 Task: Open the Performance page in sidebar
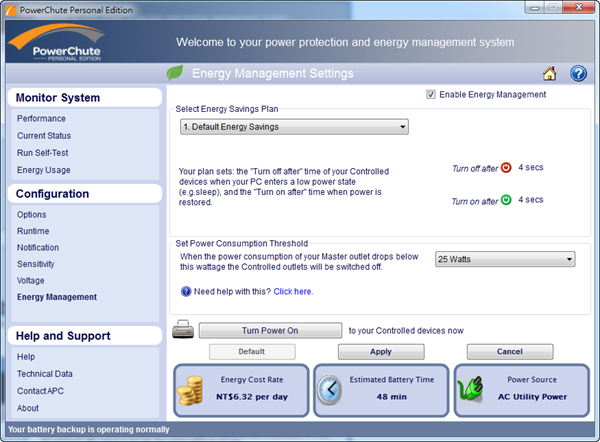pyautogui.click(x=41, y=119)
